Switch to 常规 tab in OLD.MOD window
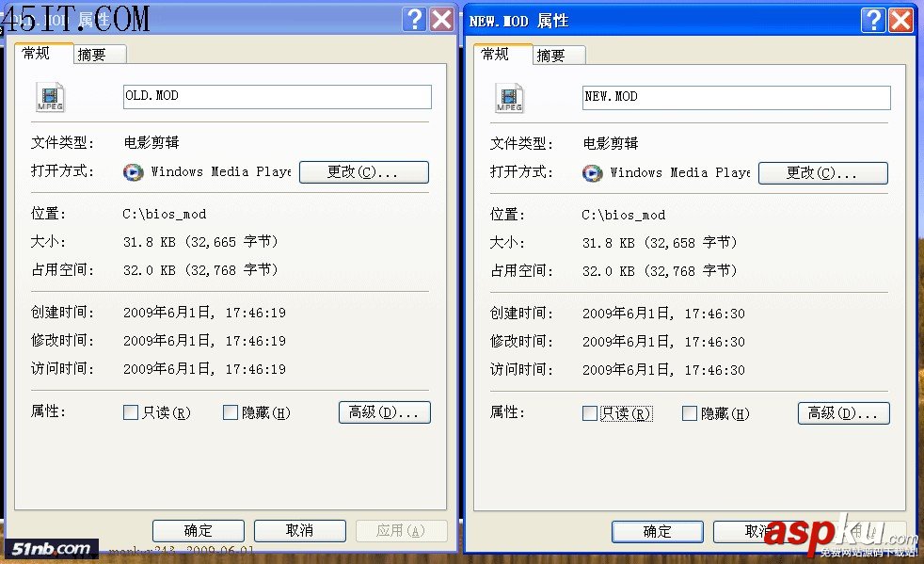 coord(43,53)
